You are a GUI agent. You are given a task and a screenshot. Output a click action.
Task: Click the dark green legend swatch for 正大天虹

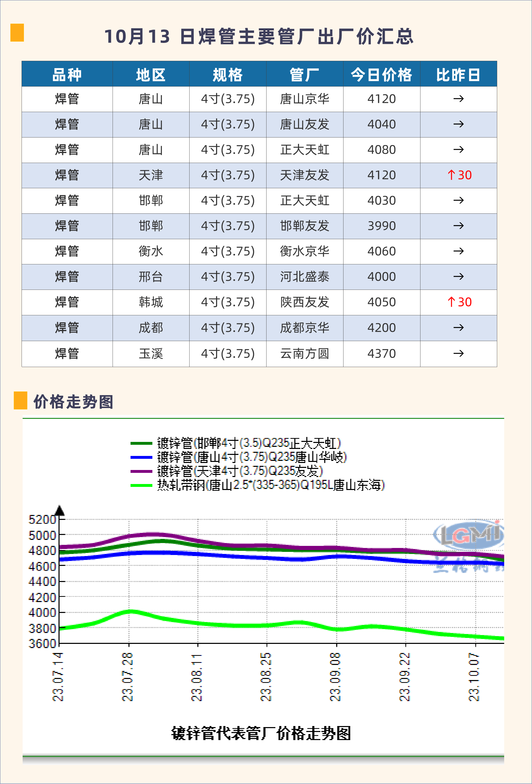(x=141, y=443)
